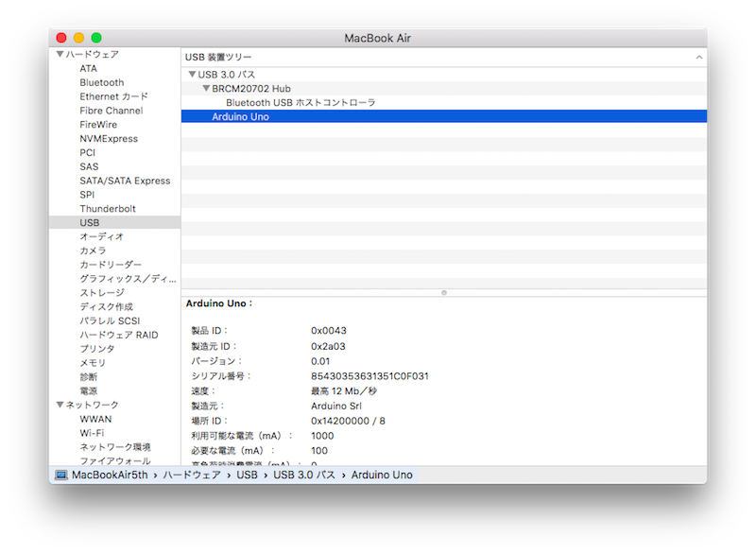Select プリンタ in sidebar
The height and width of the screenshot is (554, 756).
coord(97,348)
